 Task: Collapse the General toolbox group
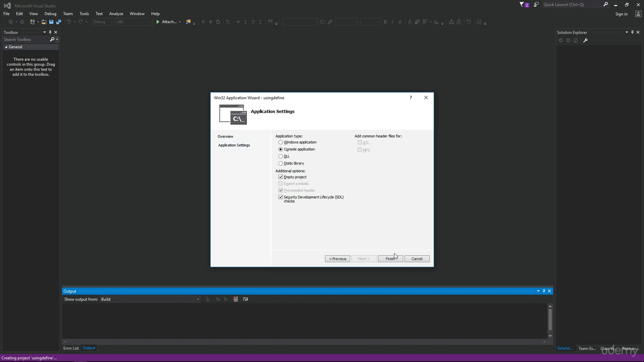(6, 47)
